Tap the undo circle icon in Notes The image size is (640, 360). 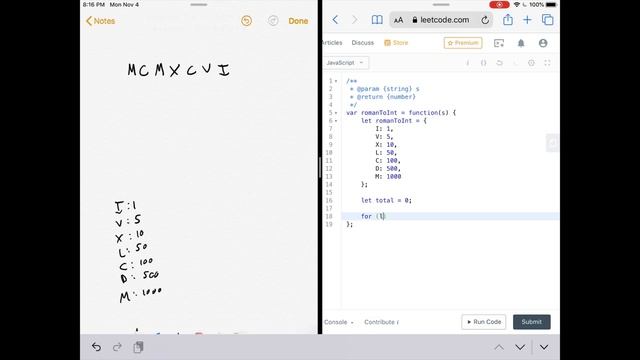click(x=247, y=21)
